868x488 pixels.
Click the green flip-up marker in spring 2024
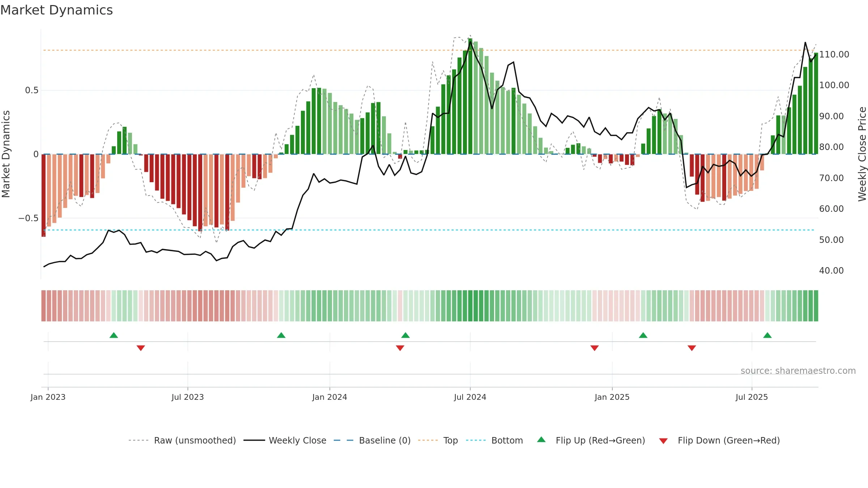pos(405,335)
